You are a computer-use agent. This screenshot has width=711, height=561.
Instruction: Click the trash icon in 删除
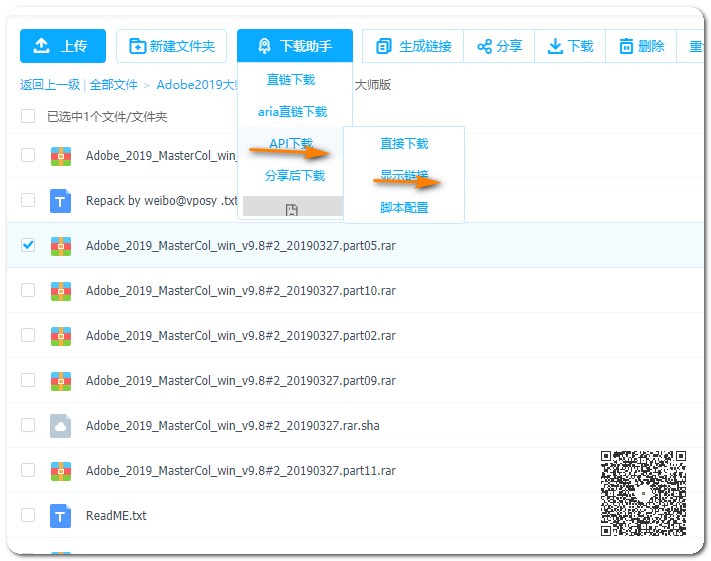(626, 46)
